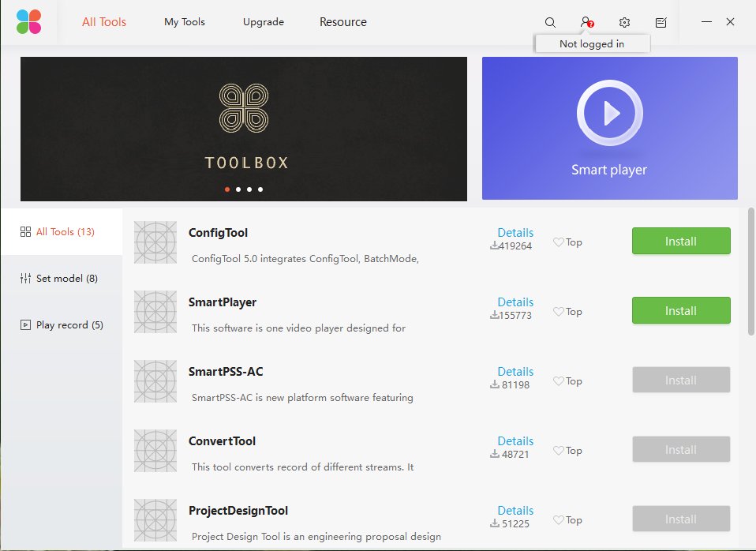Open the Resource tab

click(x=343, y=22)
